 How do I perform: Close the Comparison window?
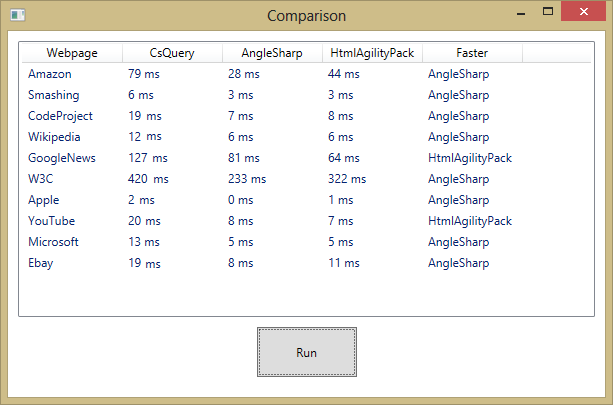[x=584, y=11]
